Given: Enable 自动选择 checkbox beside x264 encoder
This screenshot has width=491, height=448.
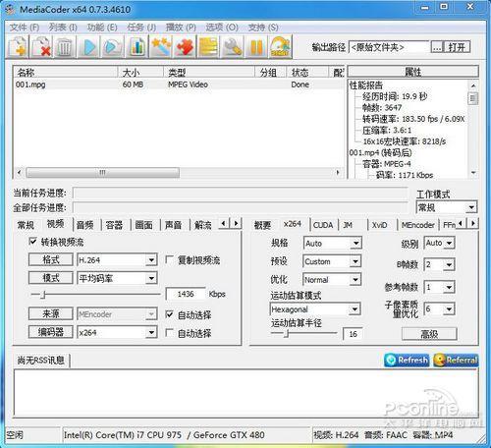Looking at the screenshot, I should 169,333.
